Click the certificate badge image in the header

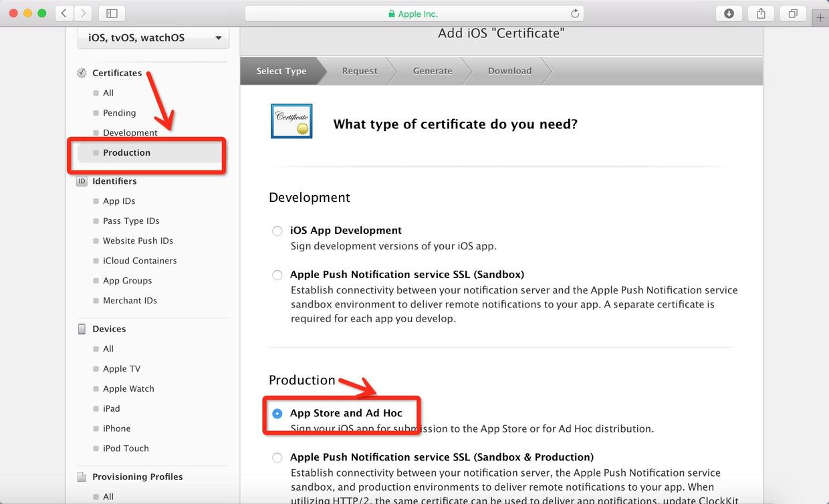click(291, 121)
